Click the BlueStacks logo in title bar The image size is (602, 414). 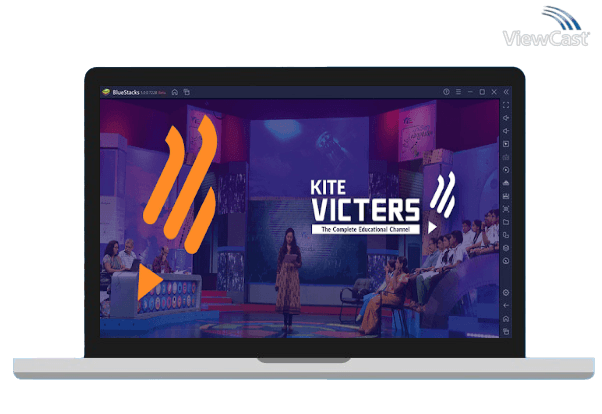coord(106,92)
